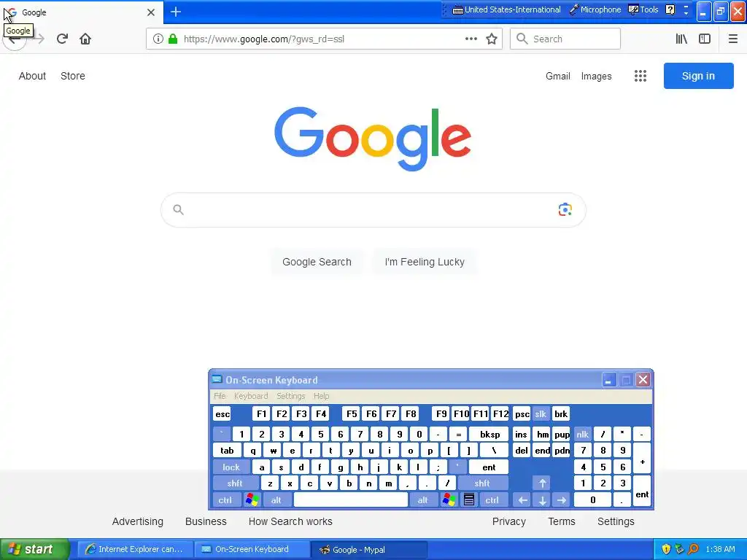Open a new tab with the plus icon
Image resolution: width=747 pixels, height=560 pixels.
[176, 12]
